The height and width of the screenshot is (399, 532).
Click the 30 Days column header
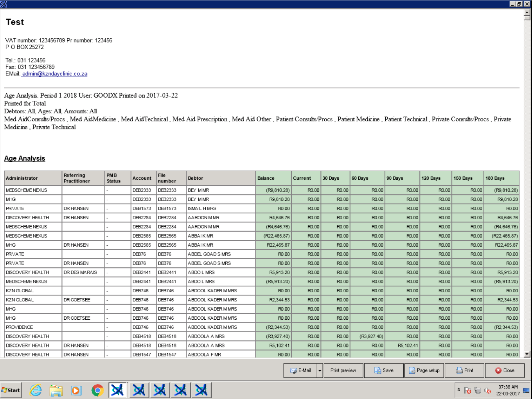(x=335, y=178)
